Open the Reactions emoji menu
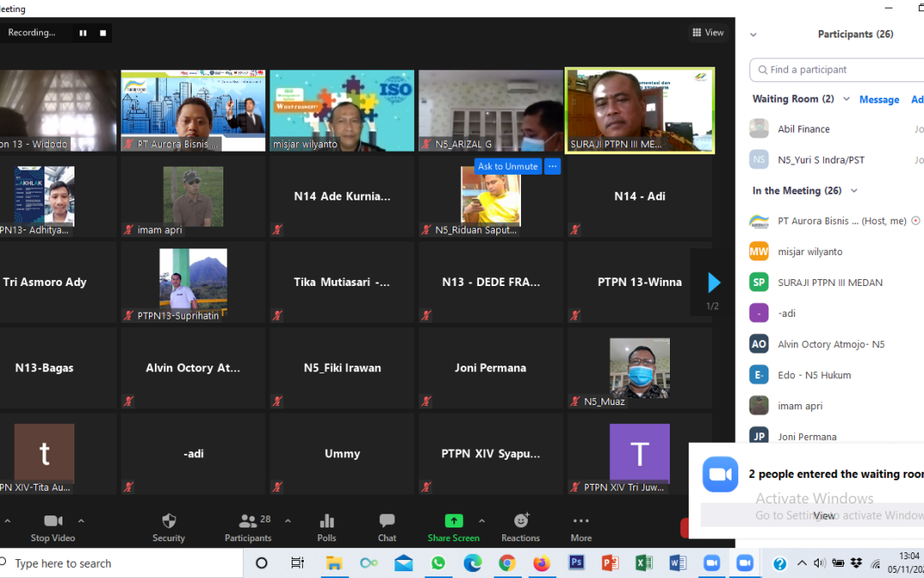This screenshot has height=578, width=924. click(520, 521)
